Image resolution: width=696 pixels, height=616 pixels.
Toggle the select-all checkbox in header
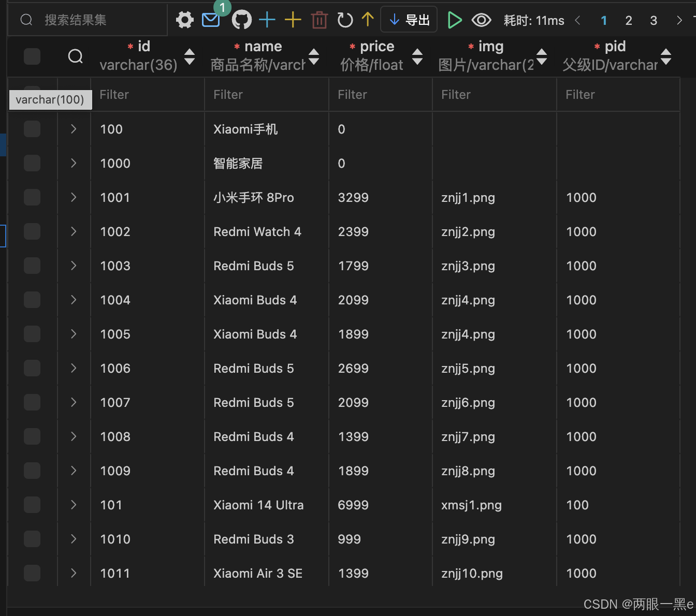(x=32, y=56)
